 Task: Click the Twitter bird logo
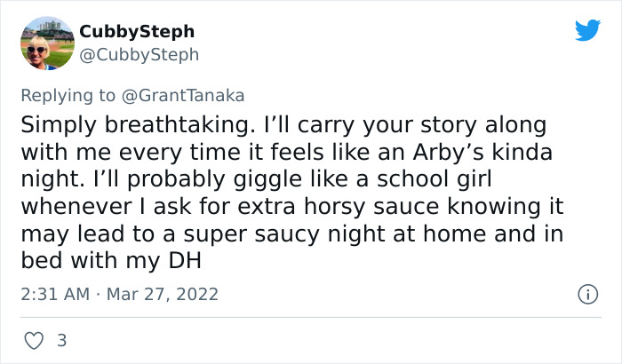pyautogui.click(x=587, y=30)
